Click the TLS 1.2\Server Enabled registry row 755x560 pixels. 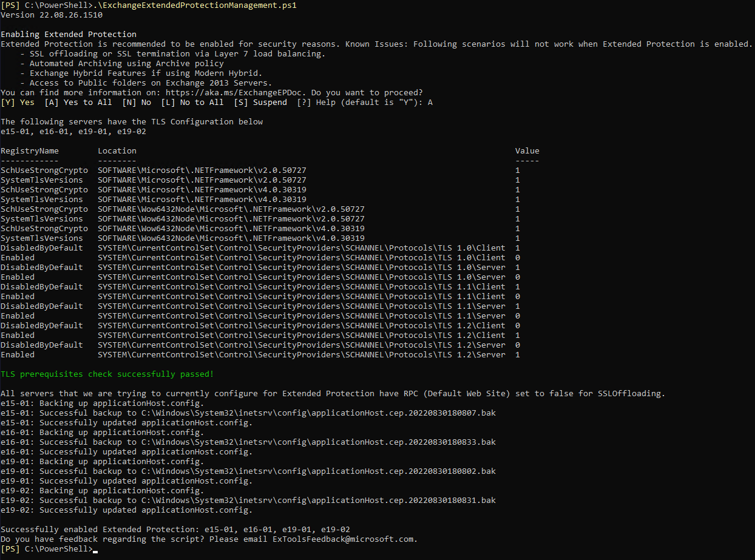[x=261, y=355]
